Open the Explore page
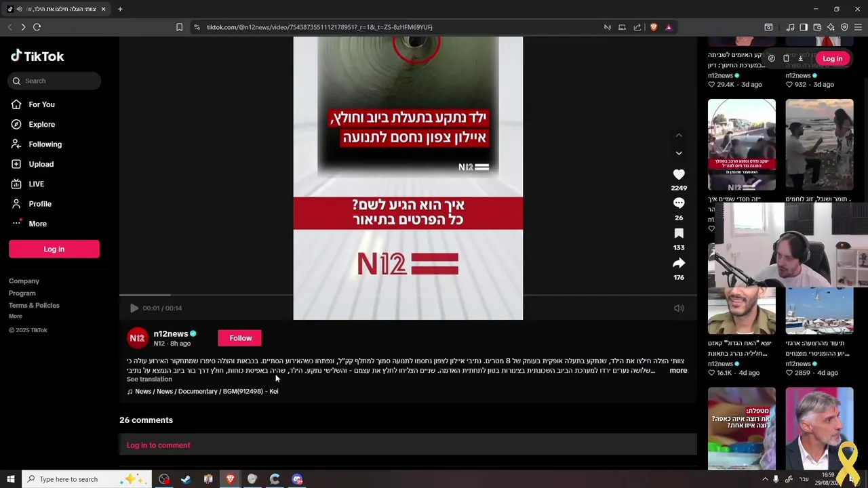Image resolution: width=868 pixels, height=488 pixels. [41, 124]
